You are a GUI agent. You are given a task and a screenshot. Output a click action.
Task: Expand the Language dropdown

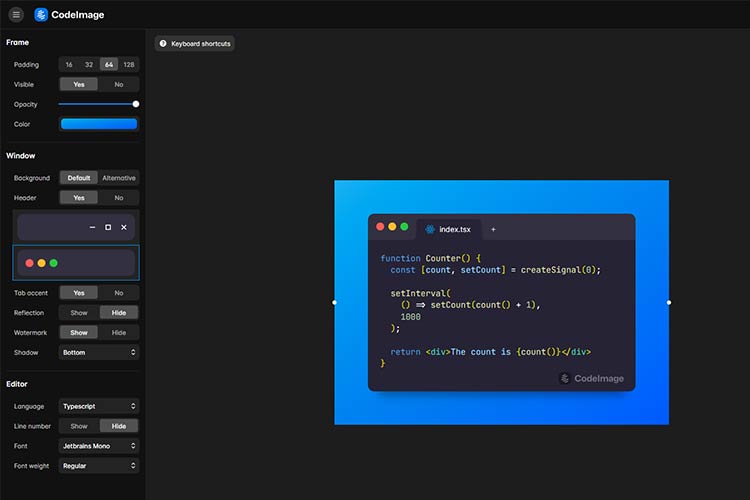[x=99, y=407]
